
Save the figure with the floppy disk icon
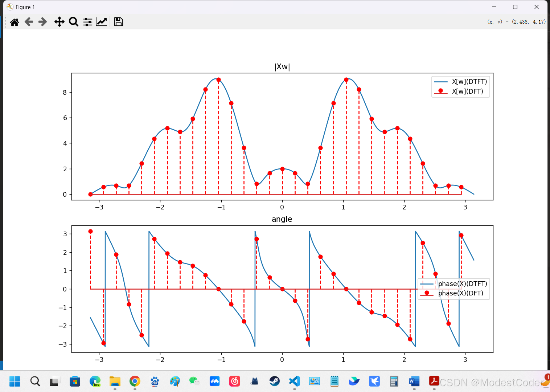(119, 22)
